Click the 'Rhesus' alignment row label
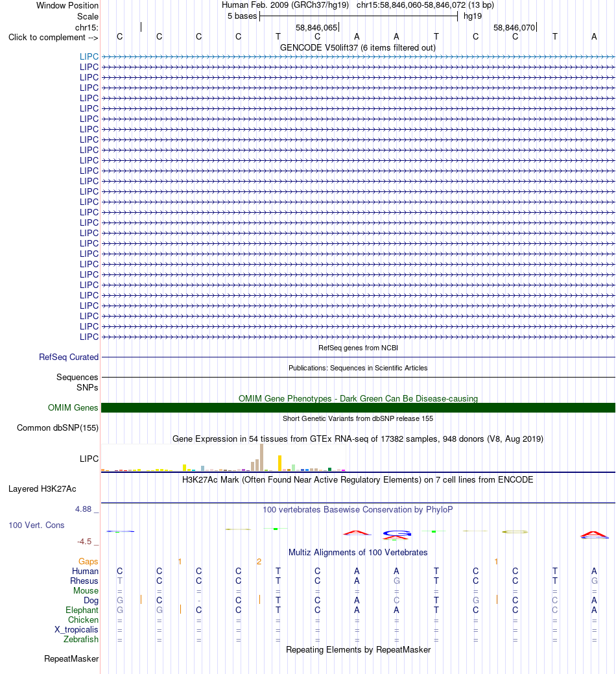Viewport: 616px width, 674px height. [84, 581]
